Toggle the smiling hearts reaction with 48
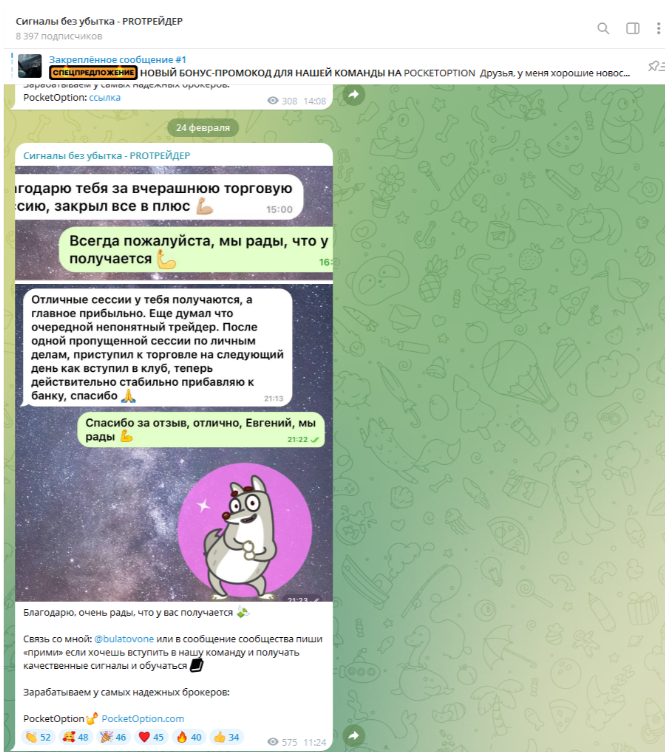This screenshot has width=665, height=752. [76, 737]
